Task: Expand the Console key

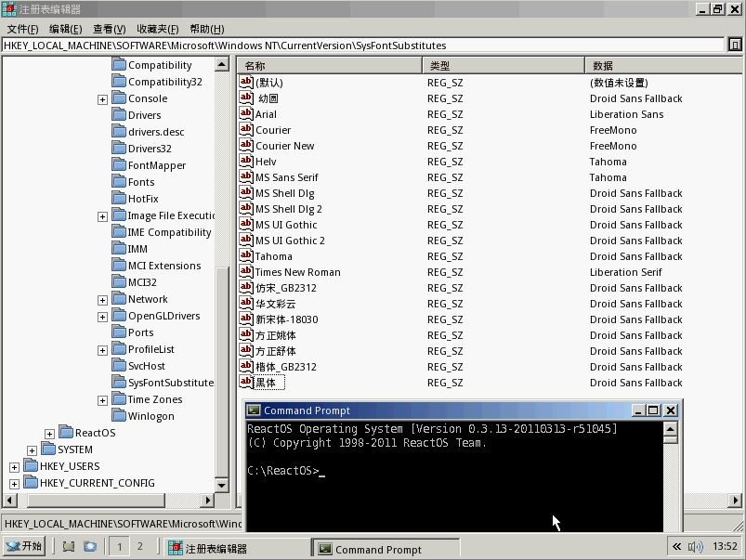Action: coord(102,99)
